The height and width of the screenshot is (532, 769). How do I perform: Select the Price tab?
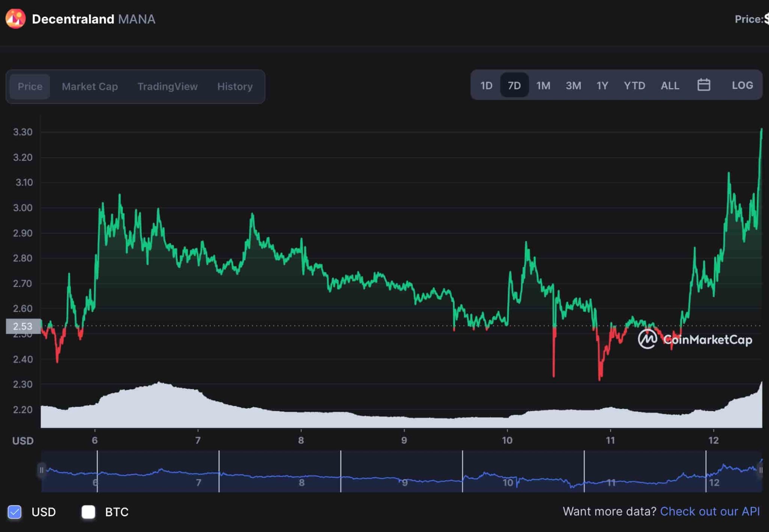point(30,86)
